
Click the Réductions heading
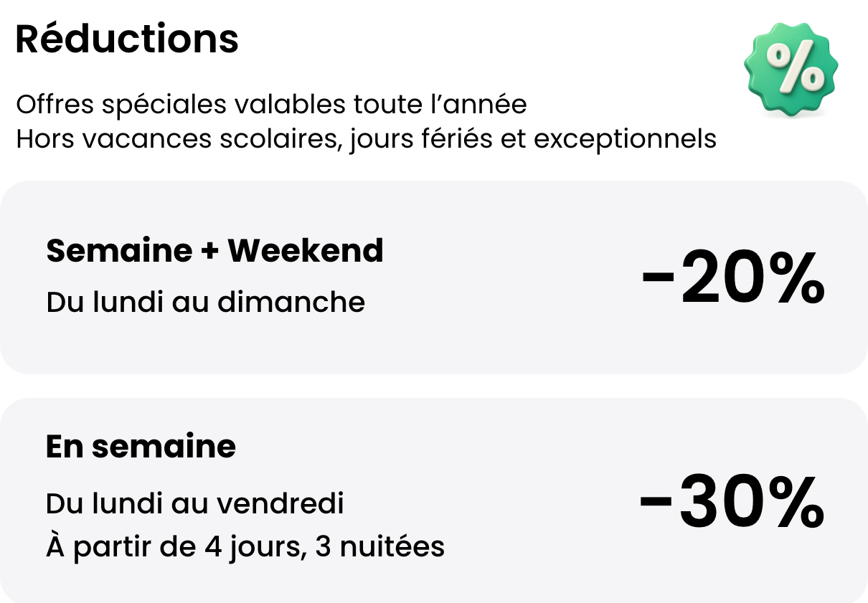coord(127,39)
